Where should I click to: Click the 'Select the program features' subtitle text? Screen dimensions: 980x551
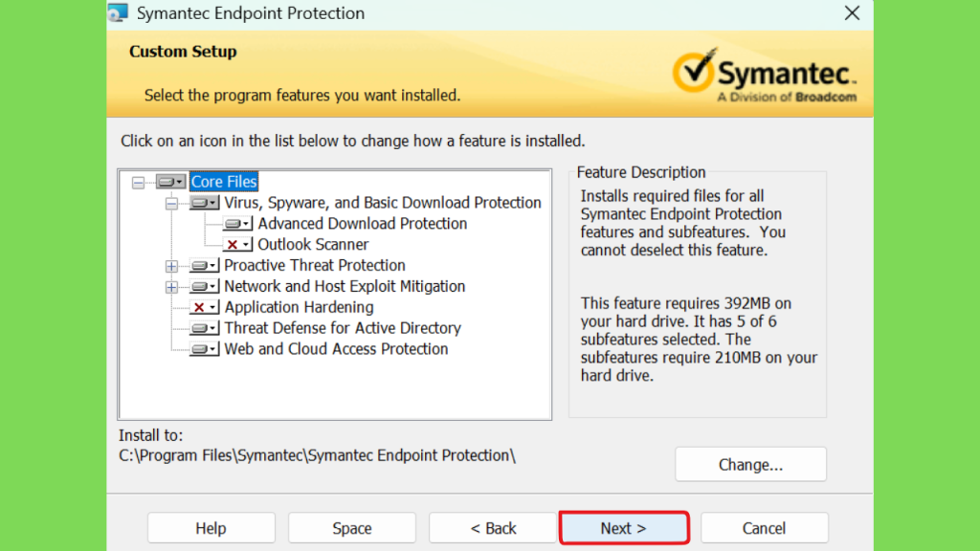(302, 95)
